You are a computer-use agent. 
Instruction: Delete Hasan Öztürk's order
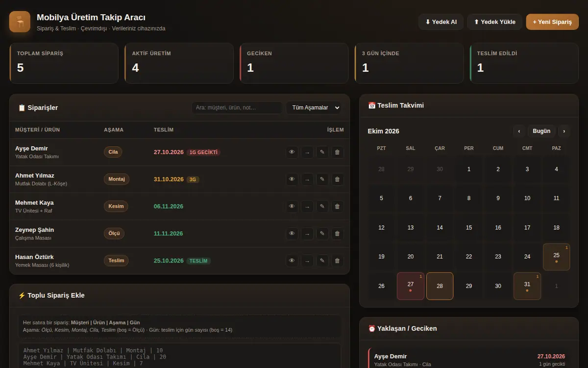tap(338, 261)
